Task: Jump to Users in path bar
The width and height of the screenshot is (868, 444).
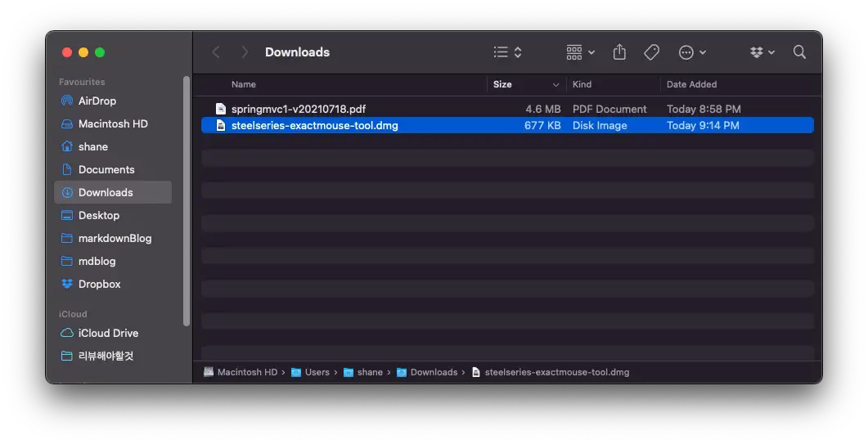Action: (x=310, y=372)
